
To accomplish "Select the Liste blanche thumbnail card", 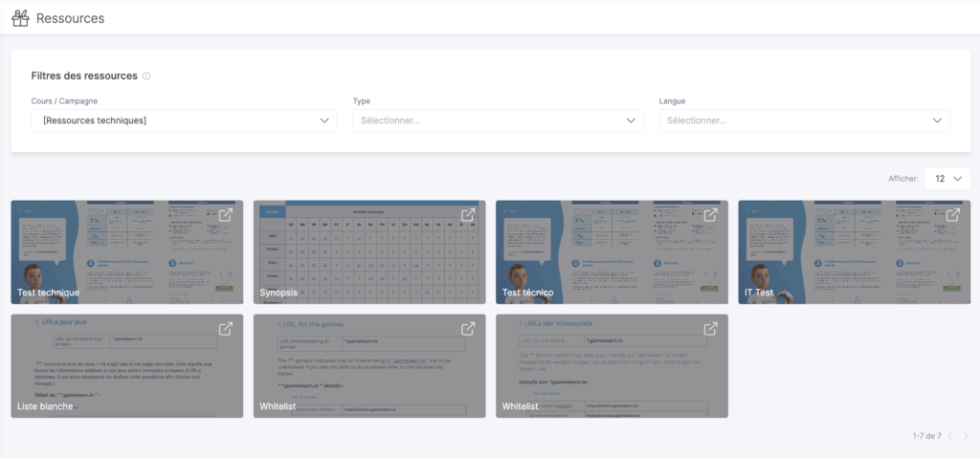I will (x=126, y=367).
